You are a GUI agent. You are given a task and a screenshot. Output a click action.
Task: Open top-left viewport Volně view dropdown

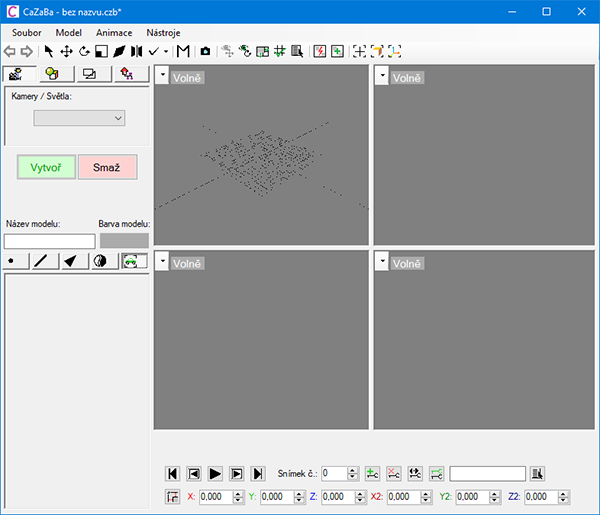pos(163,76)
